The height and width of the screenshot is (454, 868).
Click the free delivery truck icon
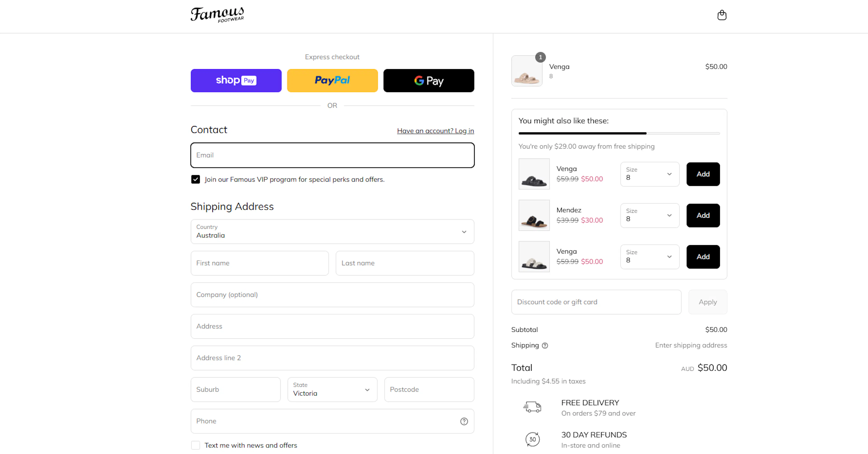tap(532, 407)
